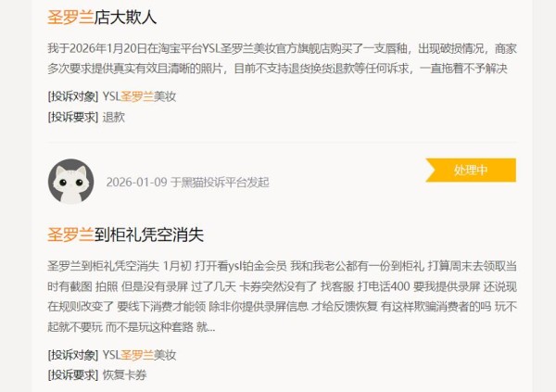Click the yellow 处理中 status badge
Viewport: 556px width, 392px height.
471,171
